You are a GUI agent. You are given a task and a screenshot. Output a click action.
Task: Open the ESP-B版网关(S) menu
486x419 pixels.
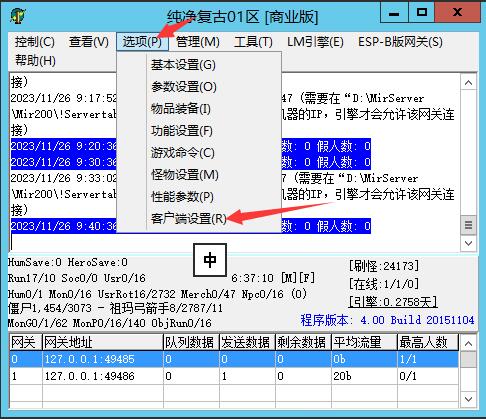(x=400, y=42)
